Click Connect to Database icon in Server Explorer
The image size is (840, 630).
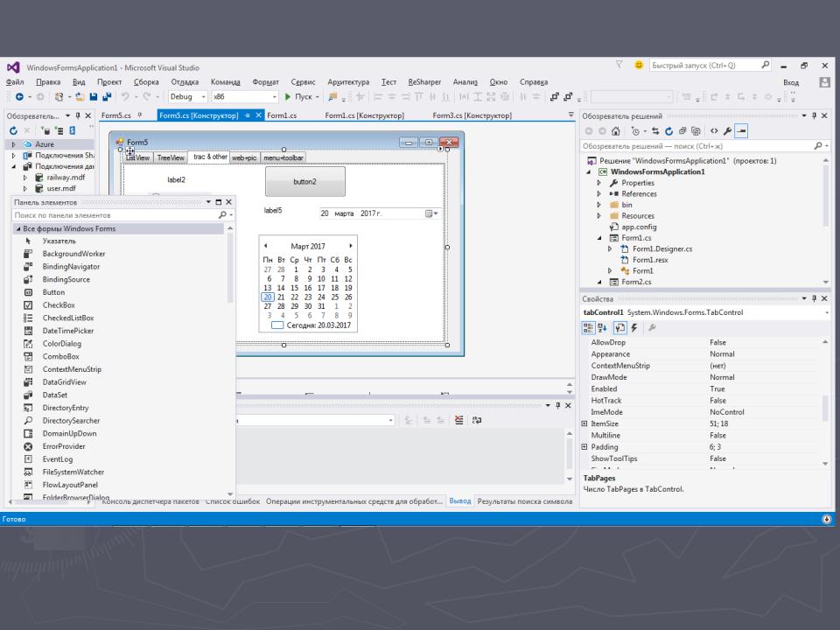(46, 130)
